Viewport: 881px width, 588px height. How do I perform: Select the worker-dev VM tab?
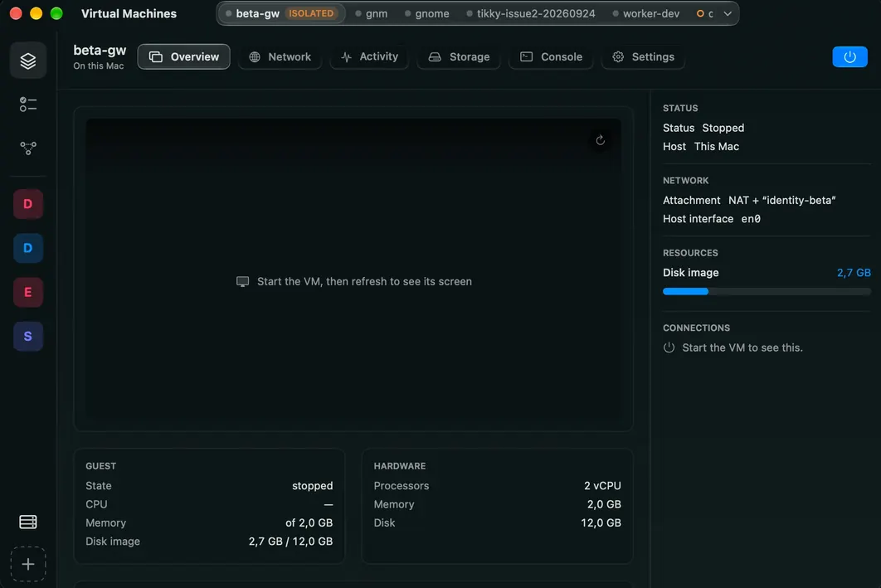pyautogui.click(x=646, y=13)
